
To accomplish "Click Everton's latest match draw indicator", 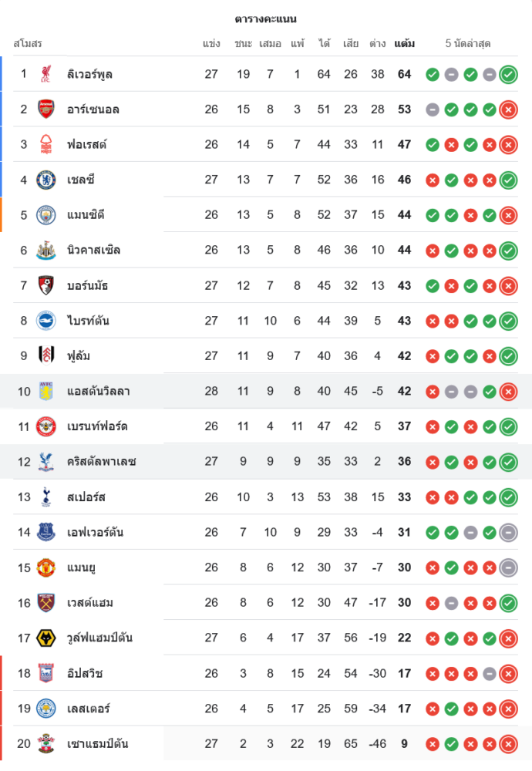I will (x=508, y=532).
